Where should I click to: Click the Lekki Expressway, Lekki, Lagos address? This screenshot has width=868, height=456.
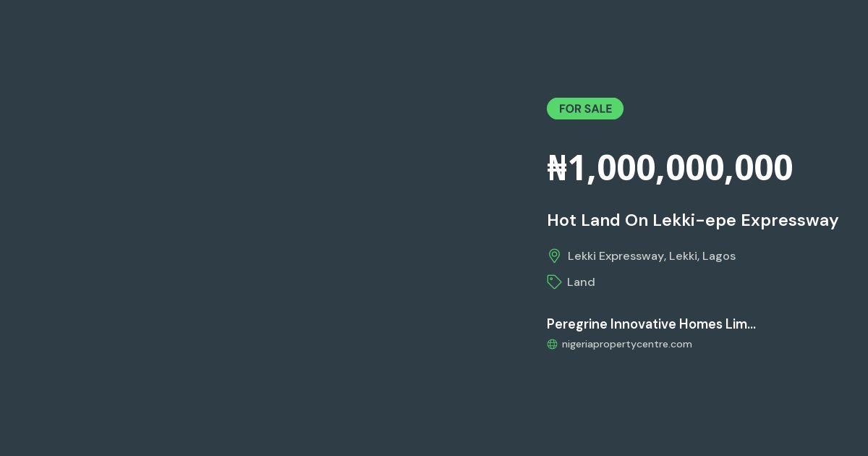tap(652, 256)
